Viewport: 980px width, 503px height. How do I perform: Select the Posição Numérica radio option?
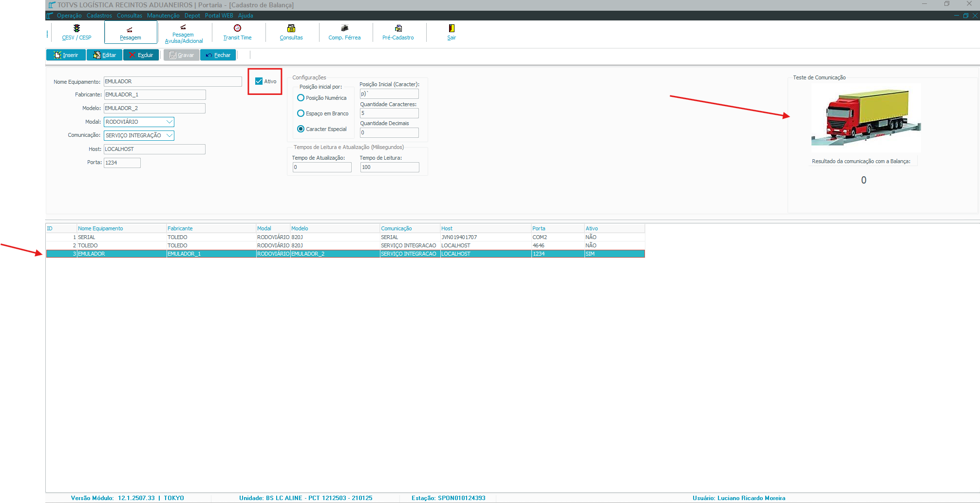tap(301, 98)
